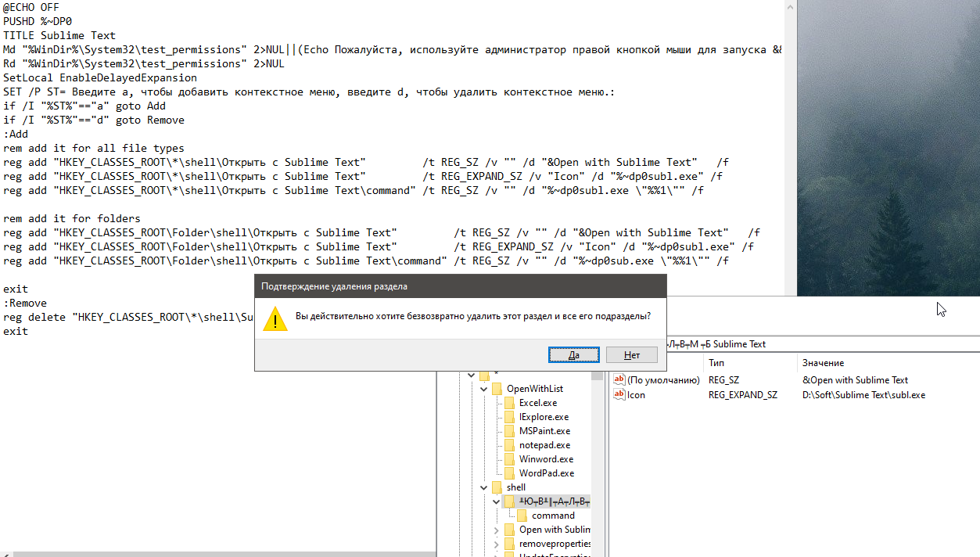The image size is (980, 557).
Task: Click the shell key folder icon
Action: (x=498, y=487)
